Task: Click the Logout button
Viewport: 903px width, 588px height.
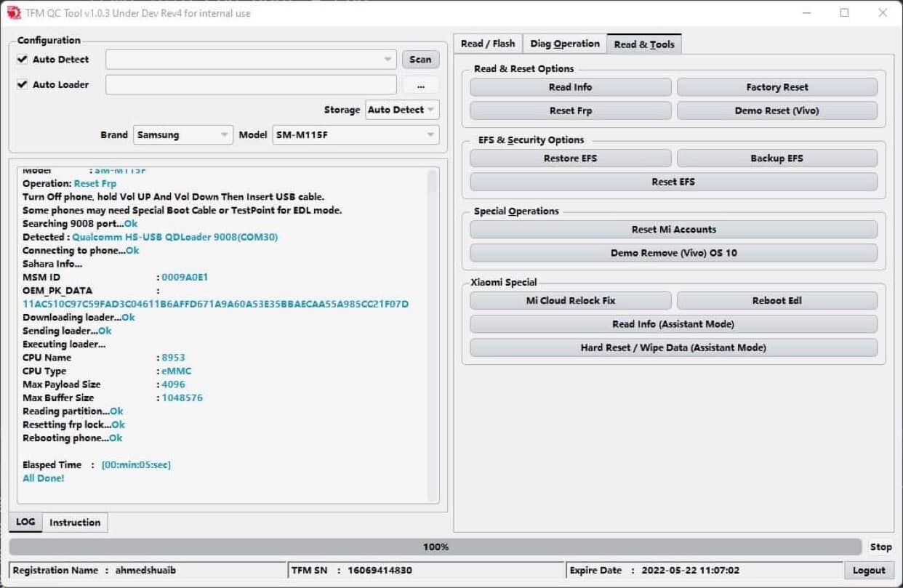Action: pyautogui.click(x=869, y=571)
